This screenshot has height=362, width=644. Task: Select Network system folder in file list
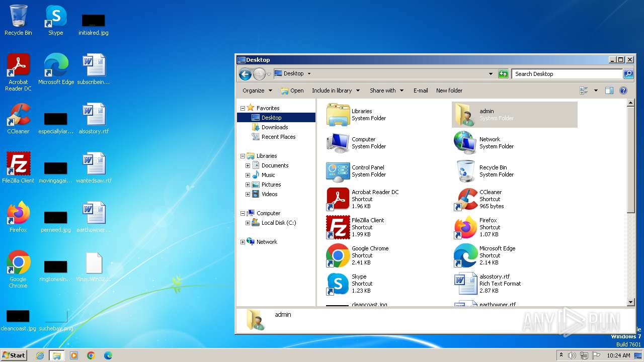[x=515, y=143]
